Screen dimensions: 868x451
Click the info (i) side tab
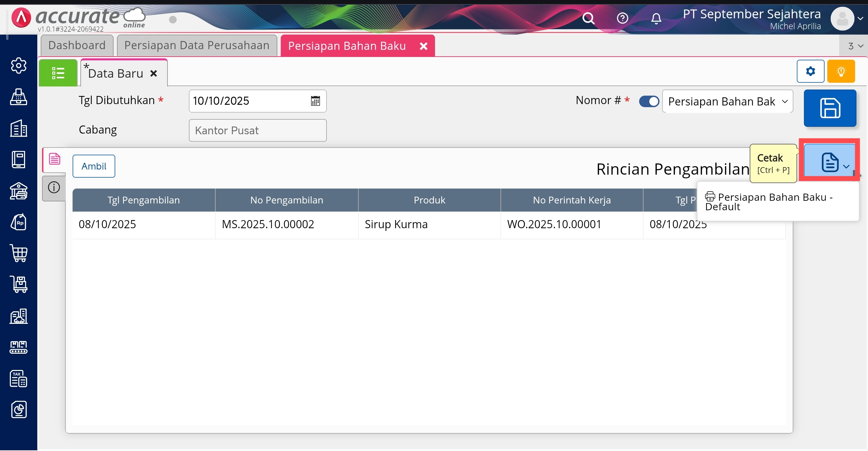(x=54, y=187)
